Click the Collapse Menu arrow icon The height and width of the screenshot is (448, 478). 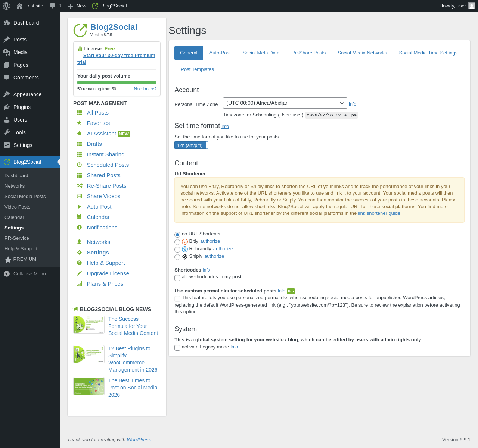click(7, 274)
